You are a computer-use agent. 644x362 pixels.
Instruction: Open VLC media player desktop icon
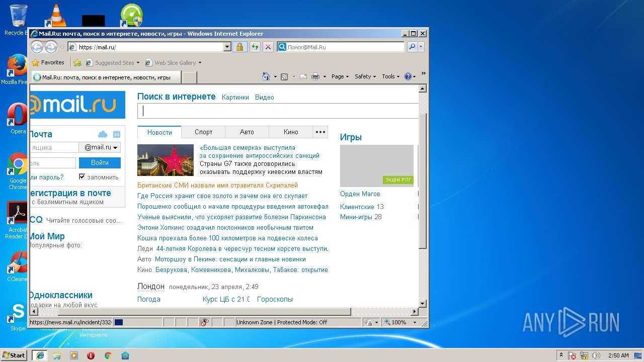point(55,15)
